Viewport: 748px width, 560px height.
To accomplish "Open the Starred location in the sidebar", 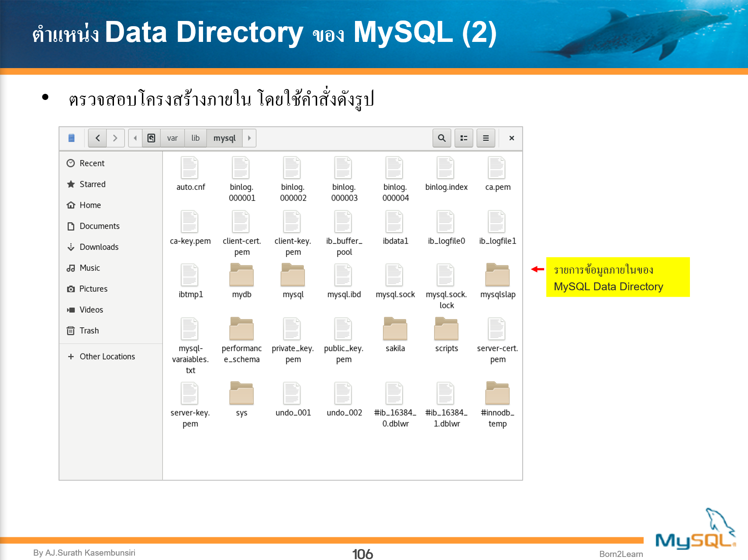I will tap(71, 184).
